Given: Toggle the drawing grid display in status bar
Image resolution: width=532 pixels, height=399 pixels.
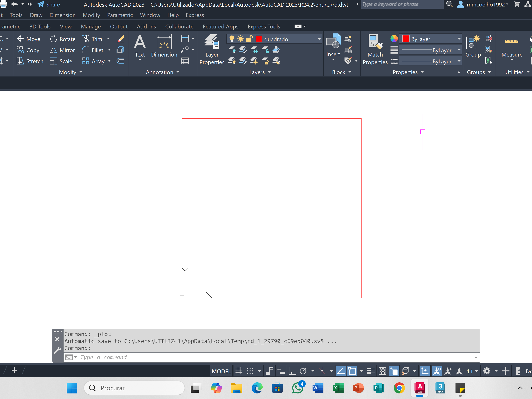Looking at the screenshot, I should pos(239,371).
